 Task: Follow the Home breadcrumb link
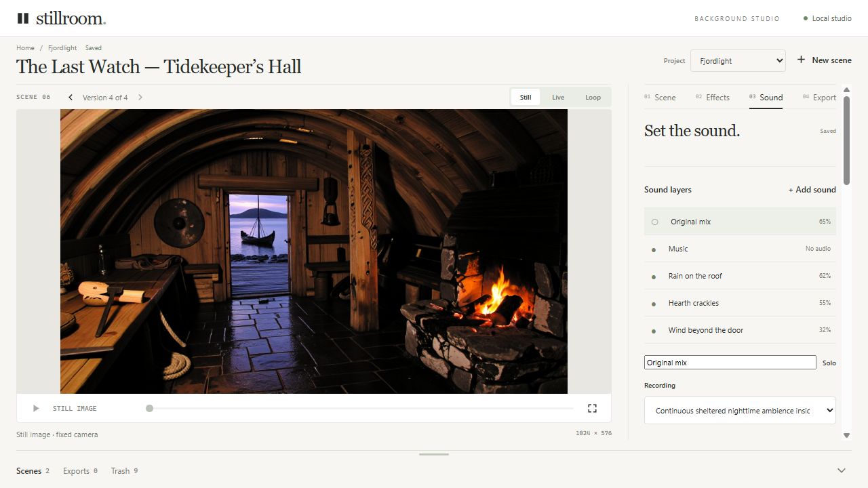25,48
